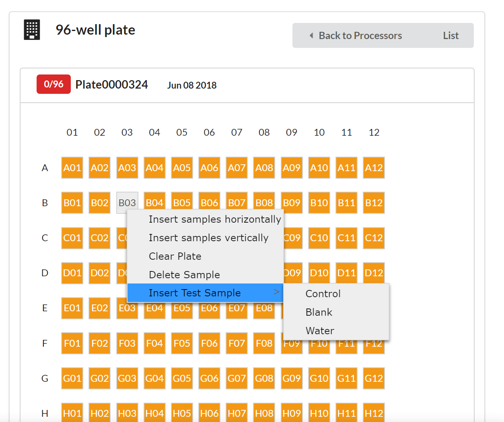
Task: Select well A01
Action: coord(72,168)
